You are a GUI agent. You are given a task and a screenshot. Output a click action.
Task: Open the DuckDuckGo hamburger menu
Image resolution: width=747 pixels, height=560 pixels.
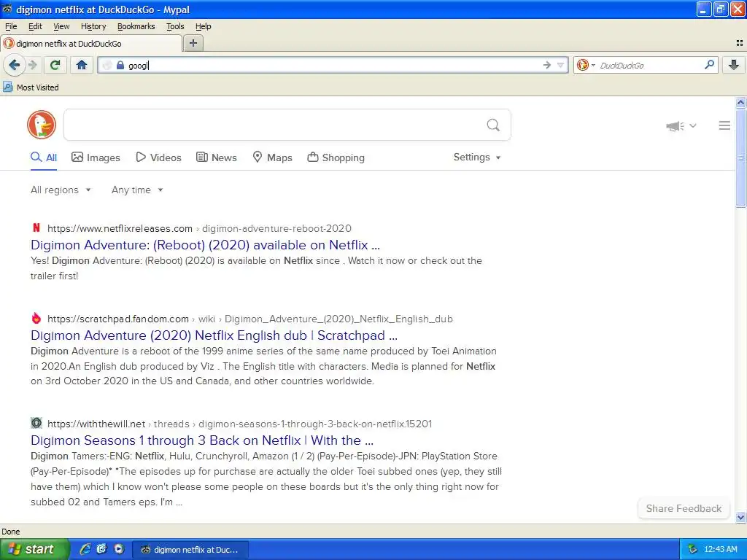[x=724, y=125]
